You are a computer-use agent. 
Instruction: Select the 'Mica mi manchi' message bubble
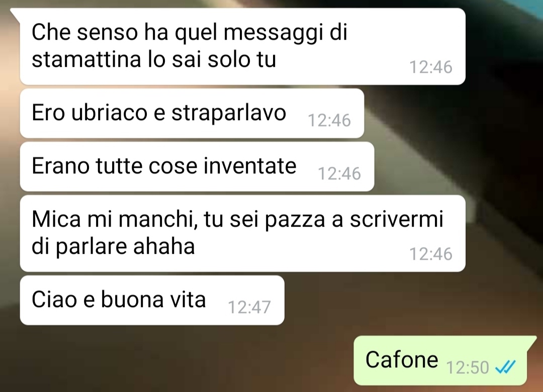coord(243,233)
